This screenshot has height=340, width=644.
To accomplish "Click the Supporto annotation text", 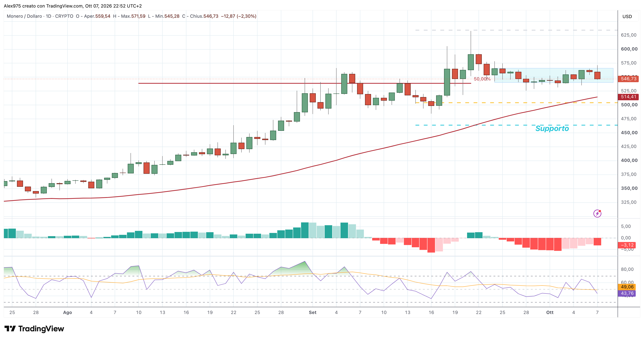I will tap(552, 128).
